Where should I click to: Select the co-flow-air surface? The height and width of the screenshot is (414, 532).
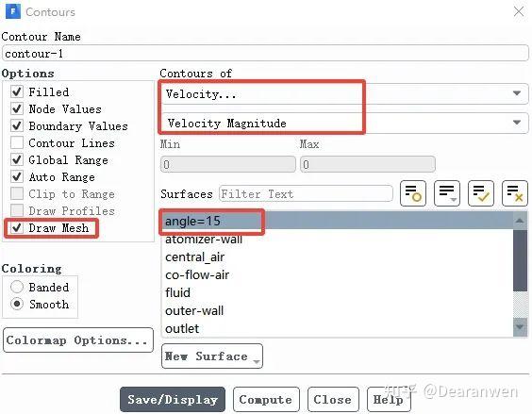pyautogui.click(x=338, y=274)
